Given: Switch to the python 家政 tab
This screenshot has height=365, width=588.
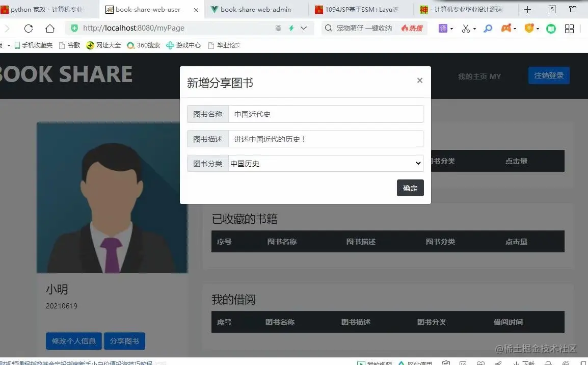Looking at the screenshot, I should (49, 9).
